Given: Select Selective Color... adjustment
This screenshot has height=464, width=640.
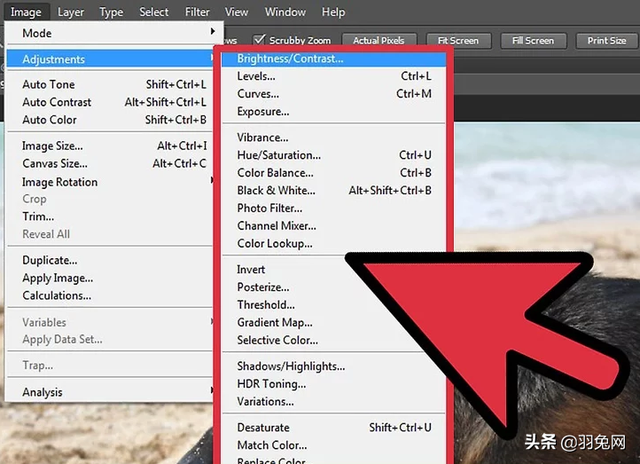Looking at the screenshot, I should pyautogui.click(x=278, y=340).
